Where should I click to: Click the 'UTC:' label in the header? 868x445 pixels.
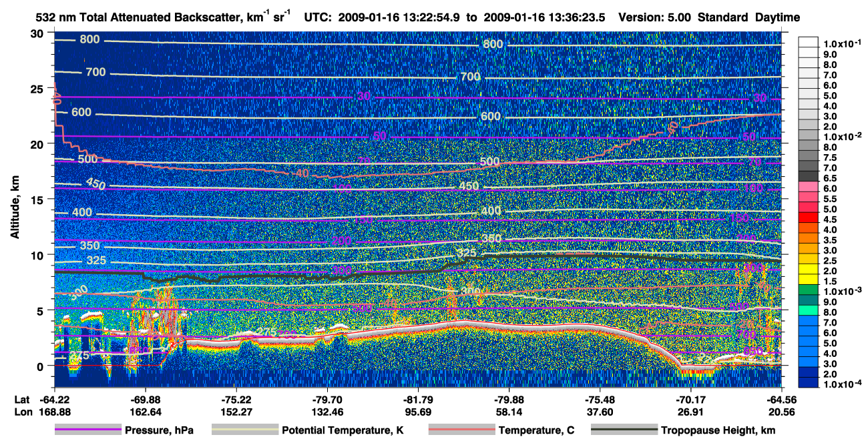pos(318,18)
